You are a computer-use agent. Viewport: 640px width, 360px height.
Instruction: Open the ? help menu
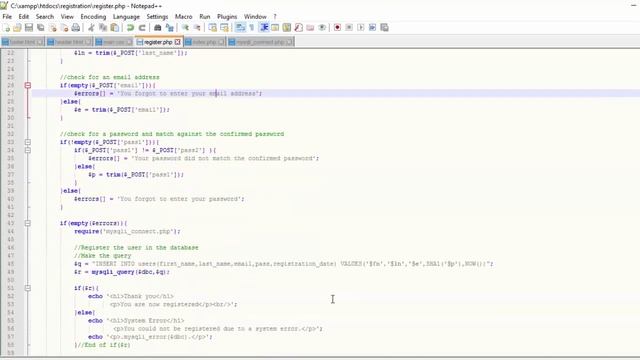point(275,17)
